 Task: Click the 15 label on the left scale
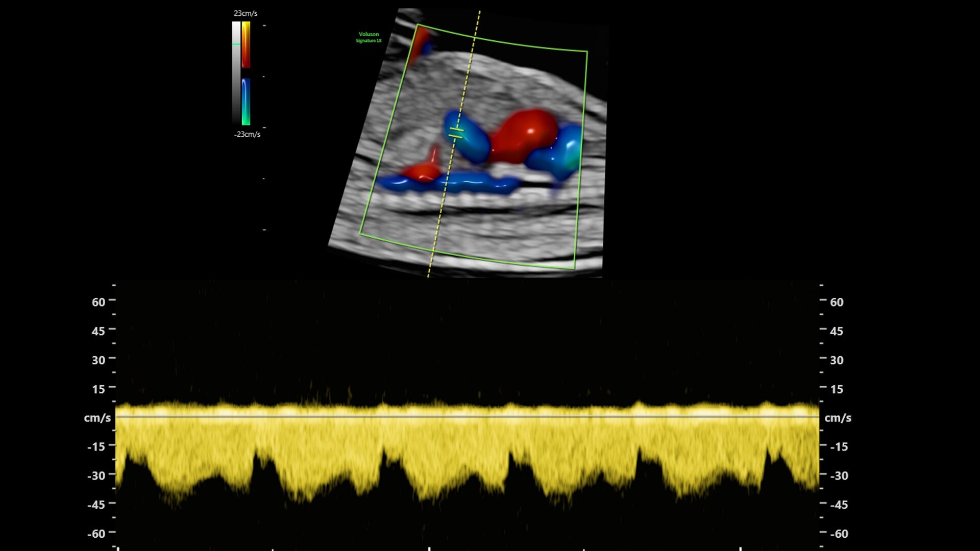click(x=98, y=389)
